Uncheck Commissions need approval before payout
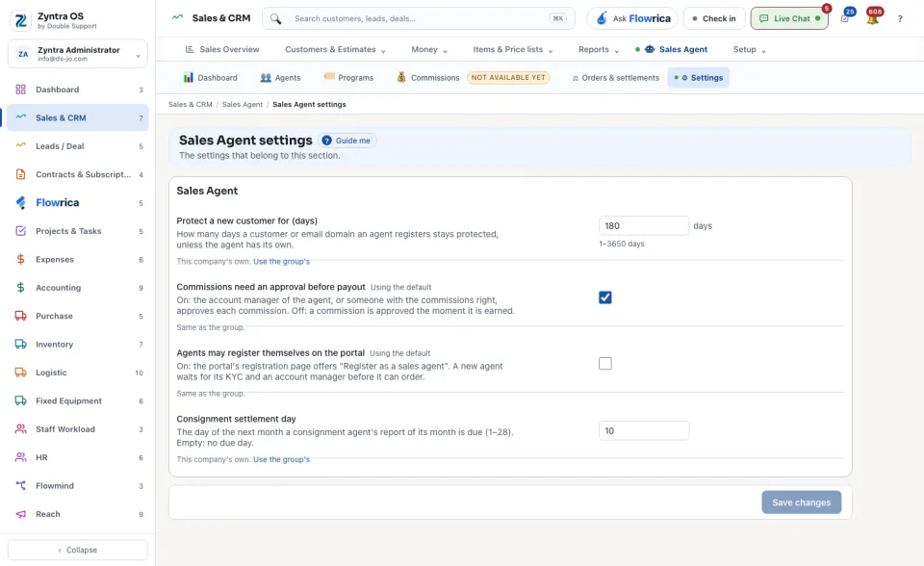The width and height of the screenshot is (924, 566). pyautogui.click(x=605, y=297)
